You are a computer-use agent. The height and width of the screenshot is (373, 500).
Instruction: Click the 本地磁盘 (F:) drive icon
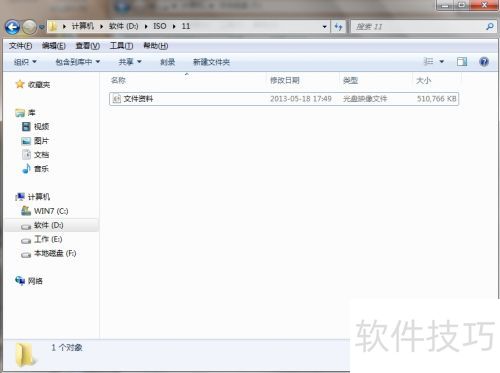[x=26, y=255]
